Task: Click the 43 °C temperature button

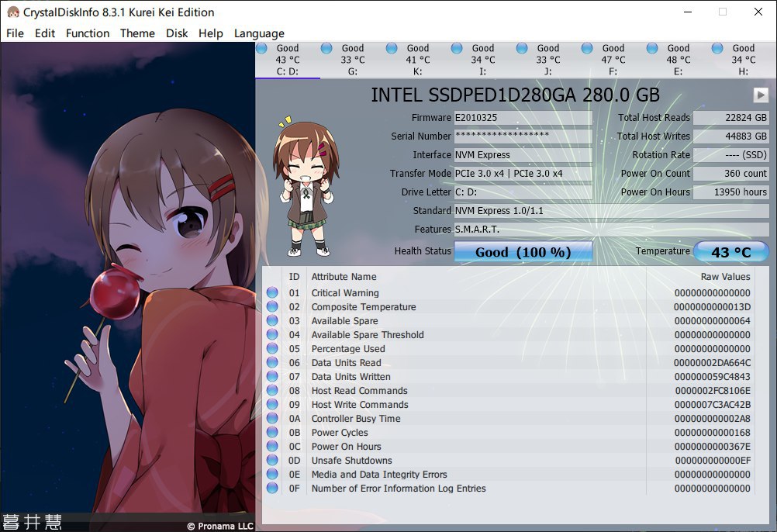Action: pos(731,251)
